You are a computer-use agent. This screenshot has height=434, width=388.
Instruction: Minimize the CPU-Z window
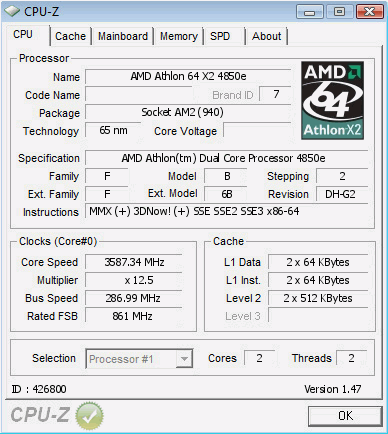pyautogui.click(x=310, y=12)
